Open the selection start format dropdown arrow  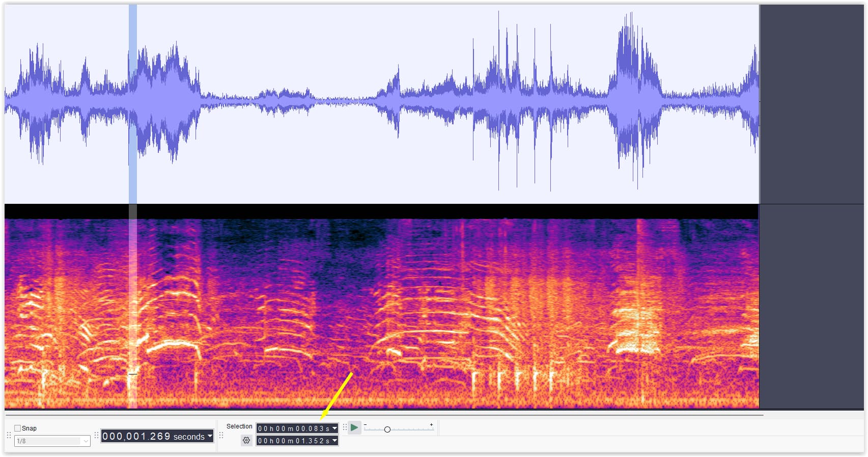334,428
